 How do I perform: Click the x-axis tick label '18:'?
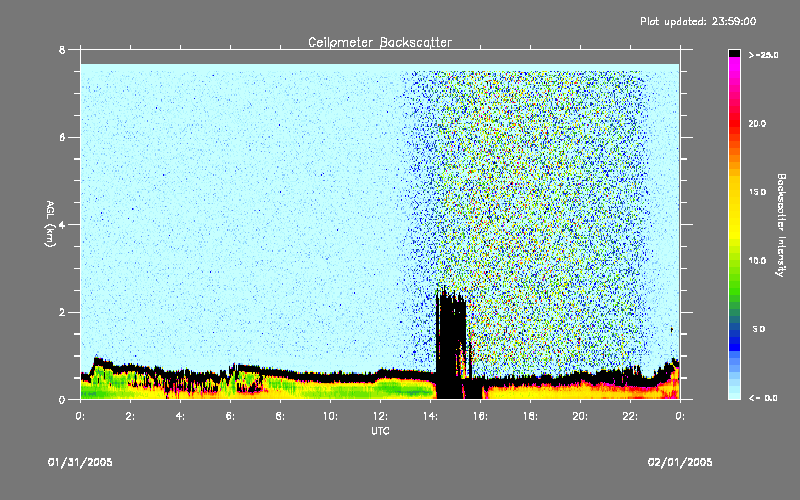coord(530,416)
